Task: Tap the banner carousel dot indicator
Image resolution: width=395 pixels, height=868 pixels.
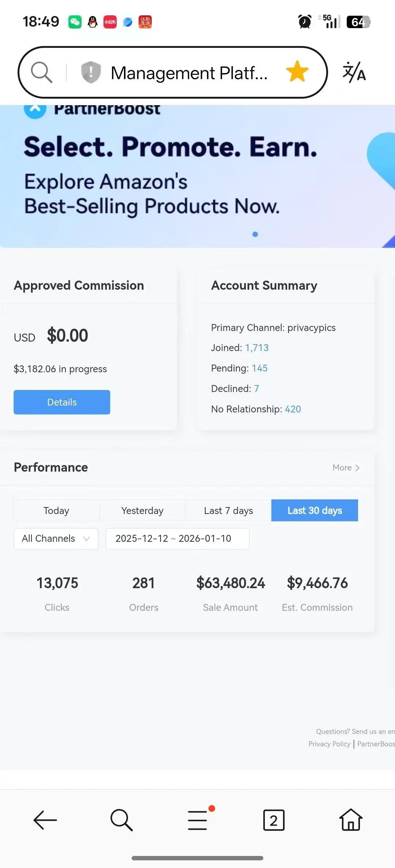Action: pos(255,235)
